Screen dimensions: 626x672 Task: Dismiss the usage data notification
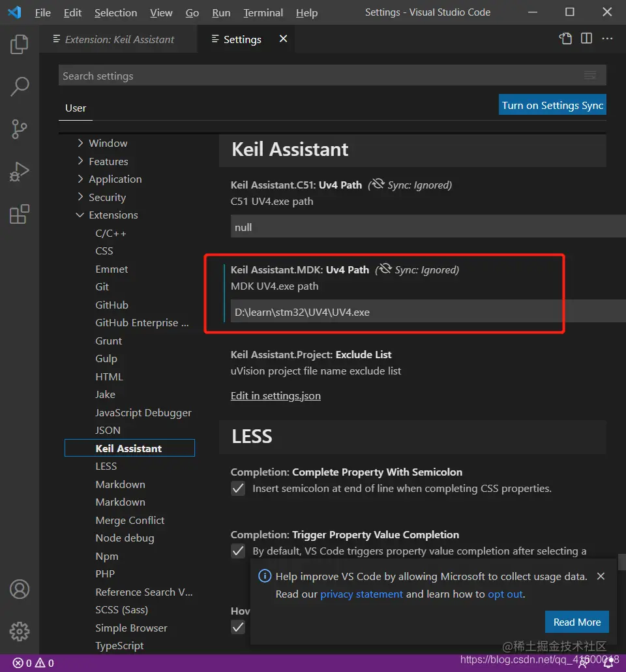coord(601,577)
